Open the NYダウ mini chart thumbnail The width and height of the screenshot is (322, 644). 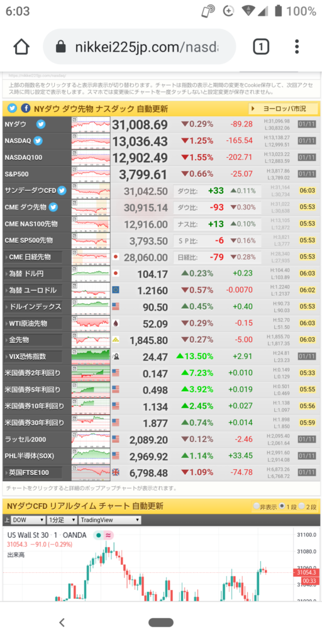point(91,125)
